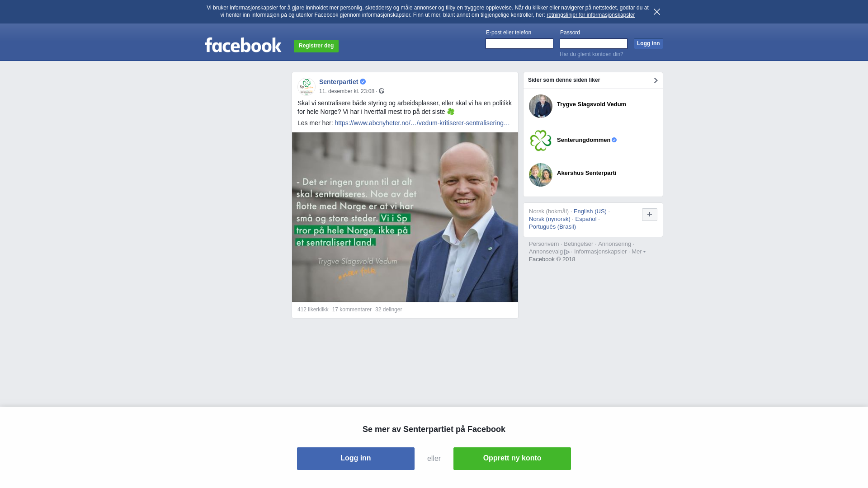Screen dimensions: 868x488
Task: Click the 'Registrer deg' button
Action: tap(316, 46)
